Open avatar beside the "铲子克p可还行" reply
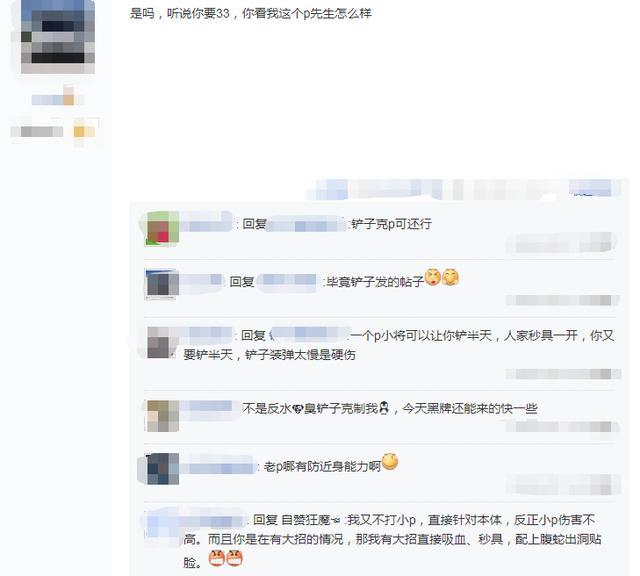Screen dimensions: 640x576 coord(162,229)
